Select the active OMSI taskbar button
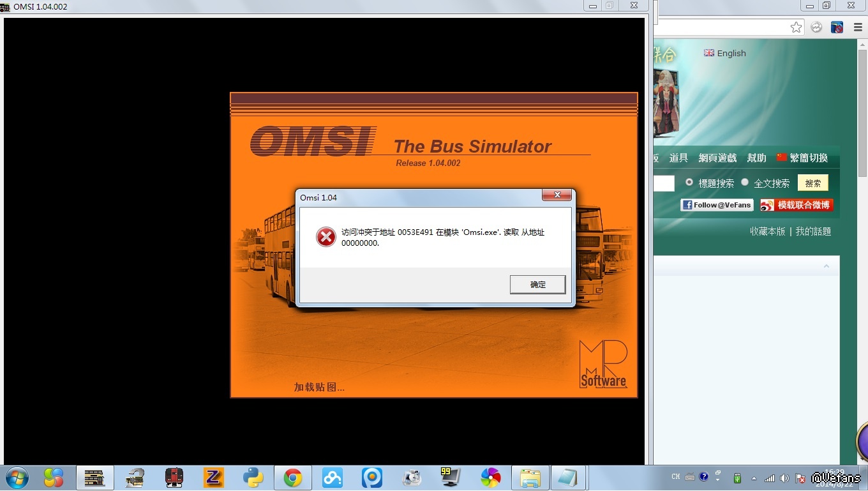Viewport: 868px width, 491px height. pos(94,478)
